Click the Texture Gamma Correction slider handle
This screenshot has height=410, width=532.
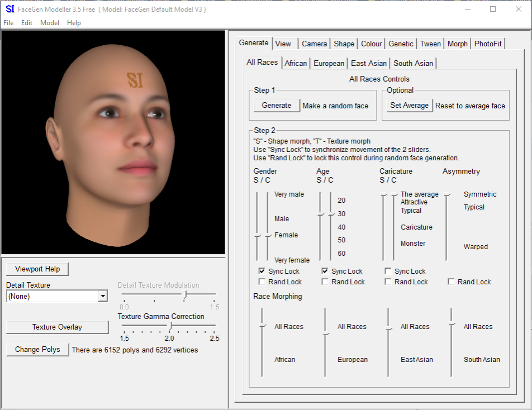[x=170, y=325]
